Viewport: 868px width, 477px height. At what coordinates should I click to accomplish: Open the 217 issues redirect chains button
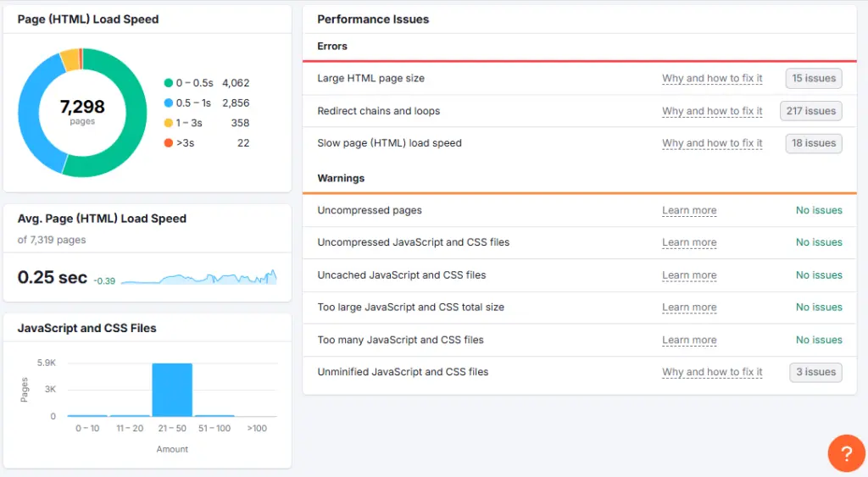coord(810,111)
